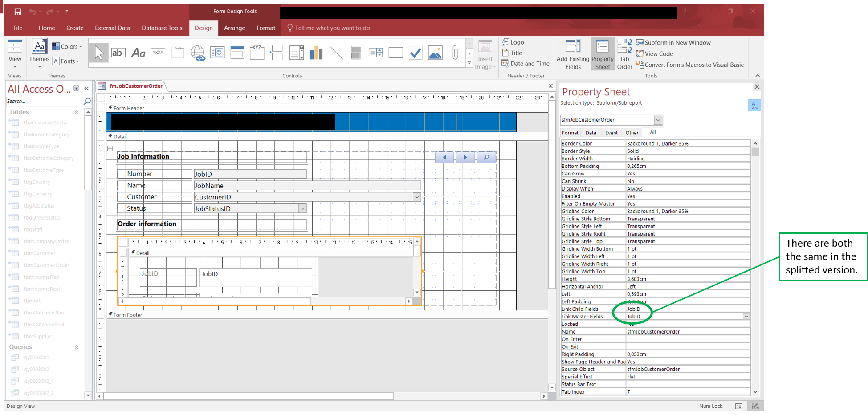Switch to the Data property tab
Image resolution: width=868 pixels, height=415 pixels.
tap(591, 133)
